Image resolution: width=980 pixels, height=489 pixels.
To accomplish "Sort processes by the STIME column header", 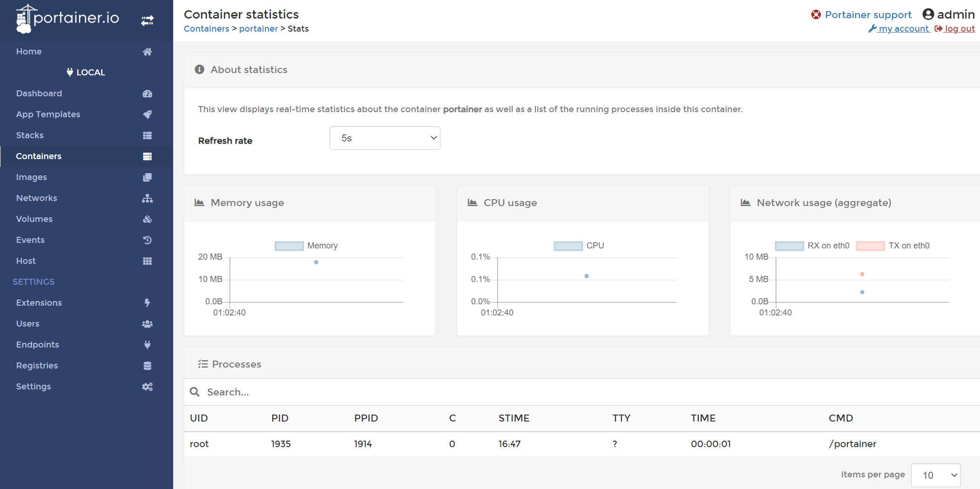I will coord(514,418).
